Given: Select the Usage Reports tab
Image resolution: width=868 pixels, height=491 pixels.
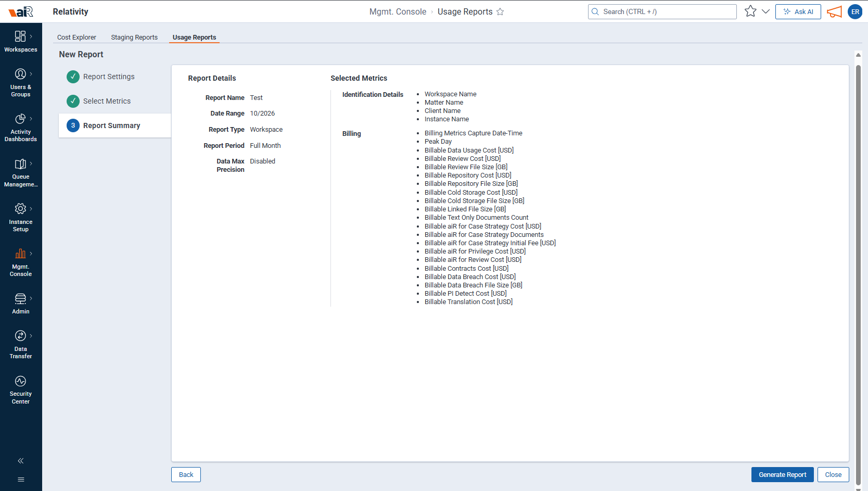Looking at the screenshot, I should 194,37.
